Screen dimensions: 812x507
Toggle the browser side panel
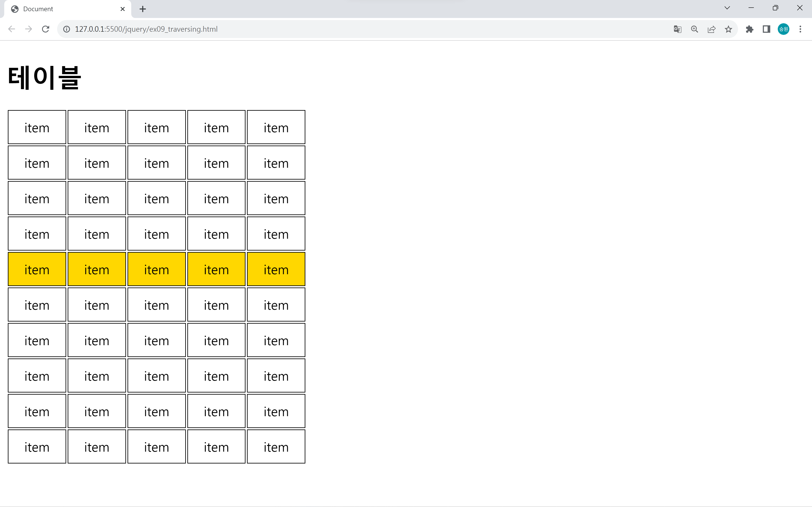point(766,29)
